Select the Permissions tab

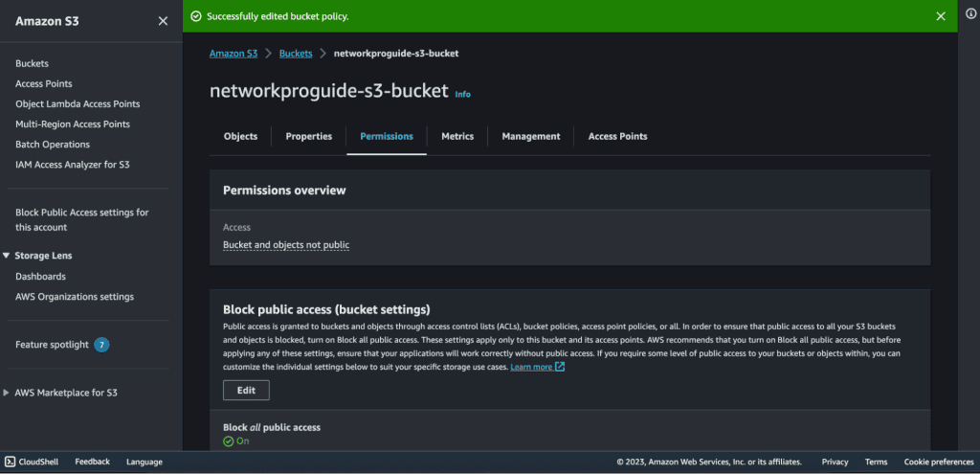point(387,136)
